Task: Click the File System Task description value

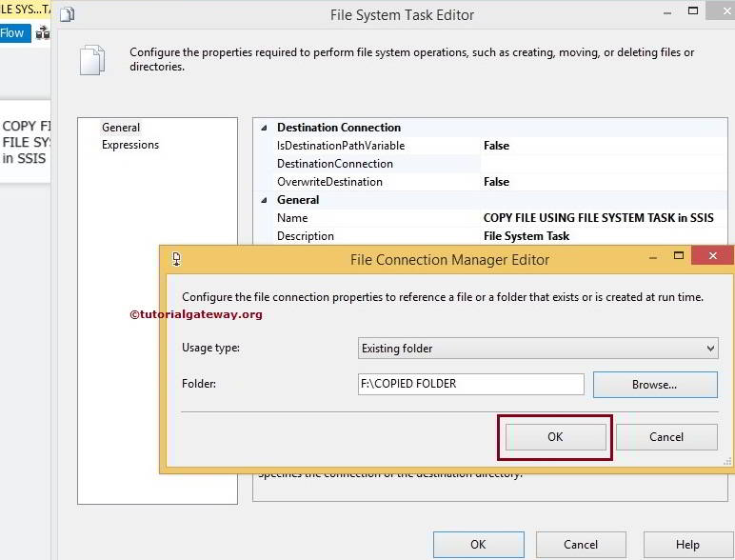Action: tap(526, 236)
